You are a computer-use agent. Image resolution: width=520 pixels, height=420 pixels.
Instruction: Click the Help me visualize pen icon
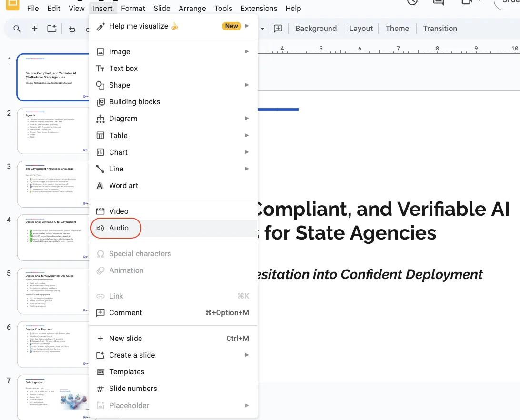[100, 26]
